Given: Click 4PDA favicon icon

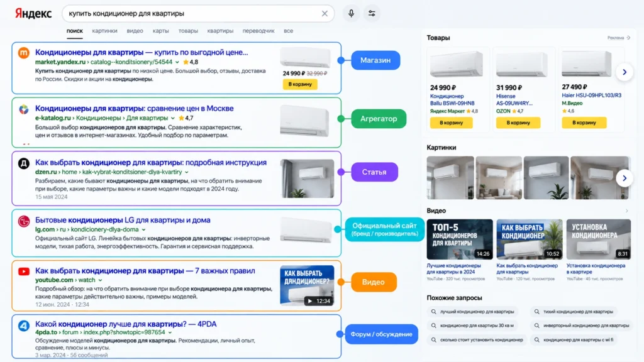Looking at the screenshot, I should 24,326.
